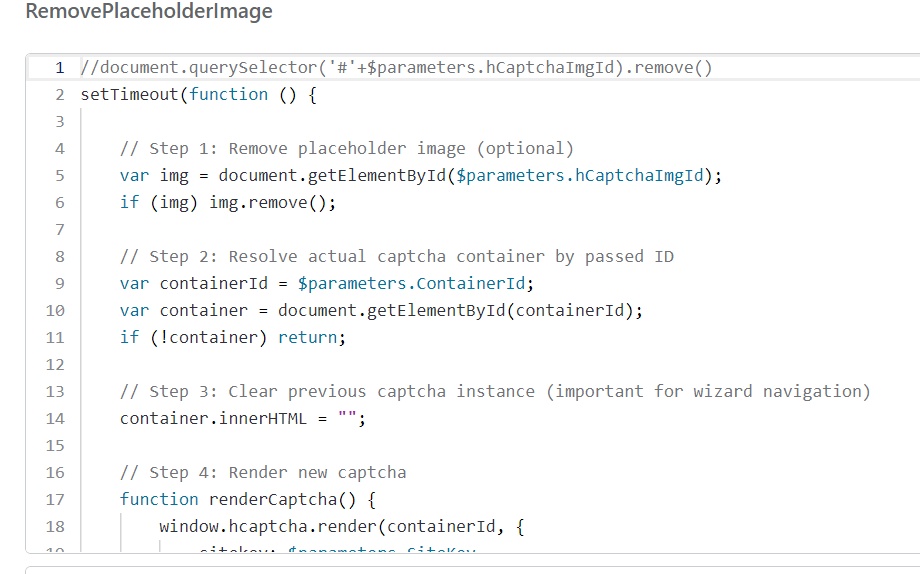
Task: Click the empty string literal on line 14
Action: 347,419
